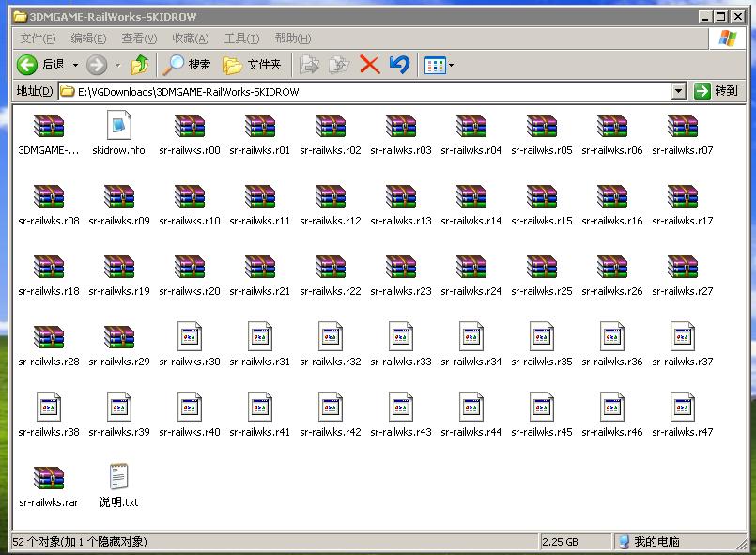Open the 帮助(H) menu

[x=292, y=39]
